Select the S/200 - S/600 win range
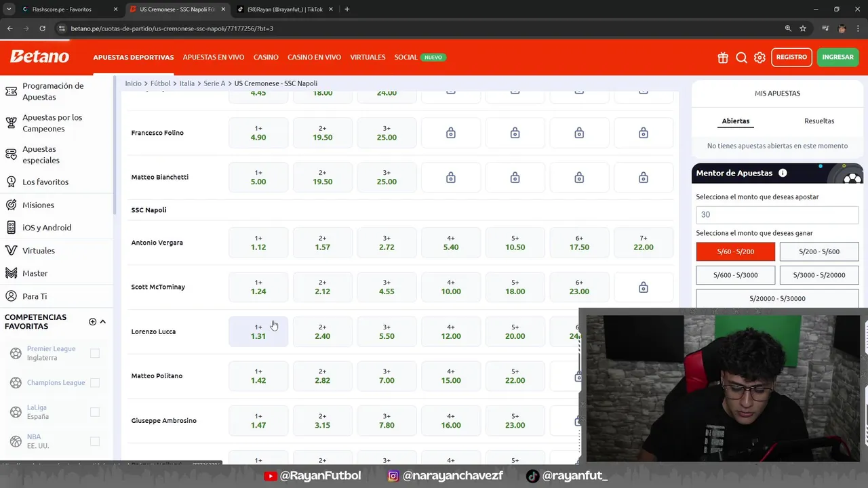The image size is (868, 488). (x=819, y=251)
